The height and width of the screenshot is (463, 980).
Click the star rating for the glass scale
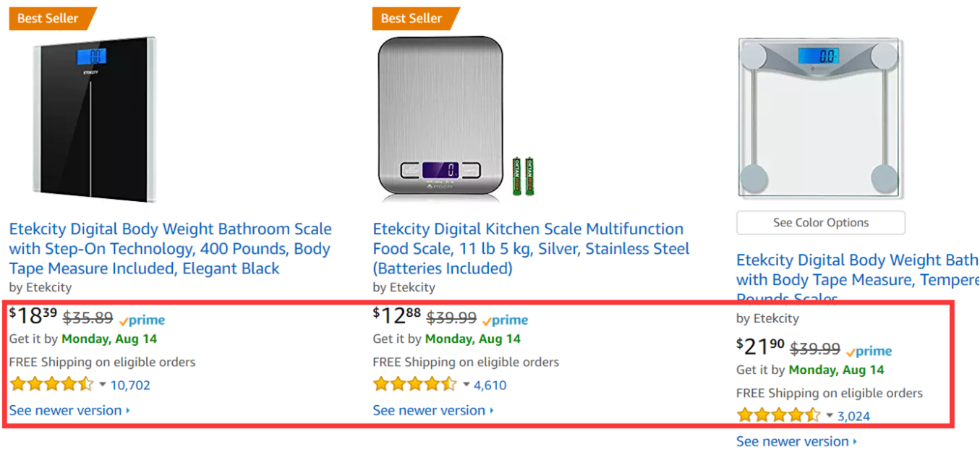click(x=779, y=415)
